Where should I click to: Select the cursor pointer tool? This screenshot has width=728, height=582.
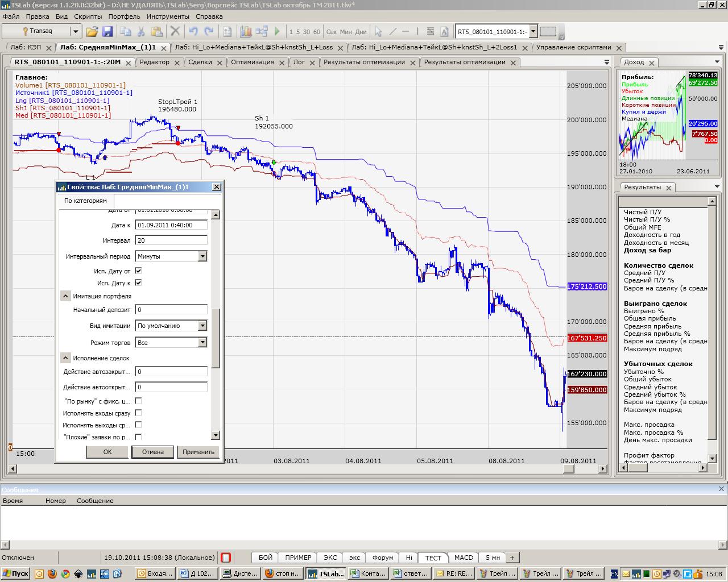(378, 31)
